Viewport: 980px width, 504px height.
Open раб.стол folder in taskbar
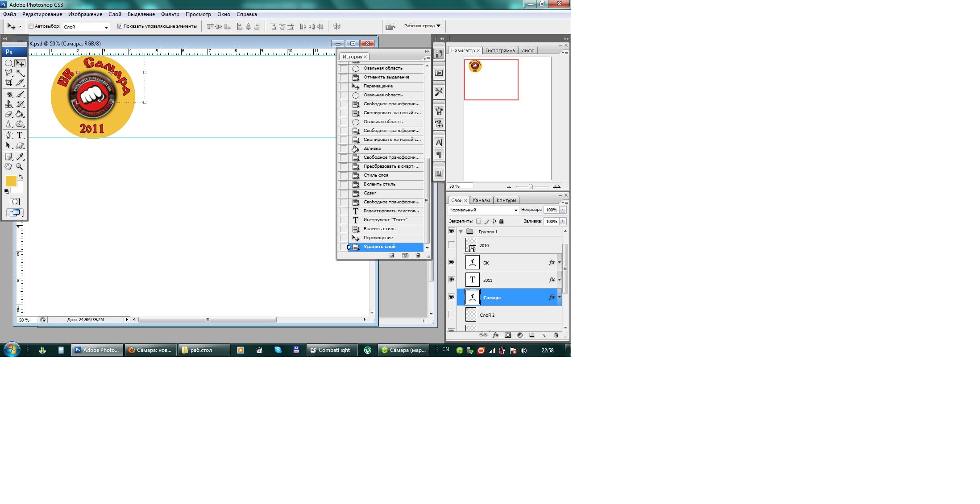204,350
